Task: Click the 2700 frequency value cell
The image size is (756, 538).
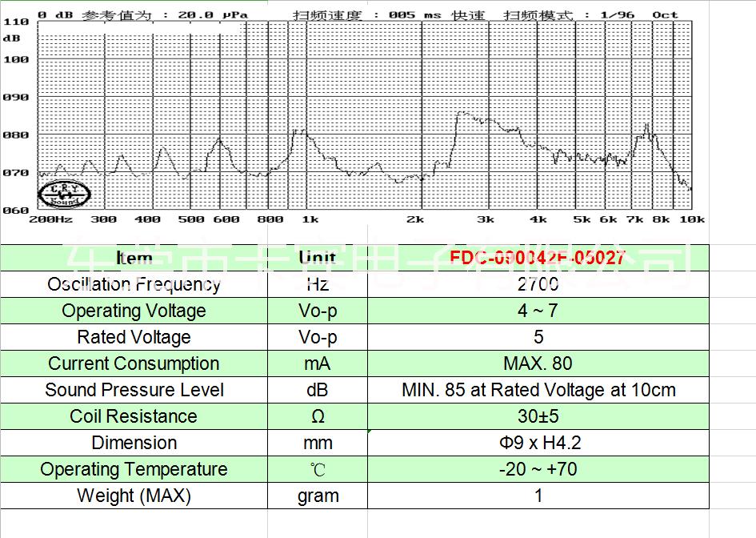Action: pyautogui.click(x=538, y=284)
